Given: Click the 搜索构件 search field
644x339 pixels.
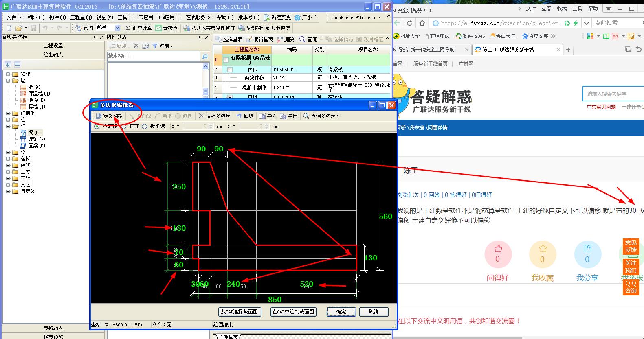Looking at the screenshot, I should click(x=154, y=56).
